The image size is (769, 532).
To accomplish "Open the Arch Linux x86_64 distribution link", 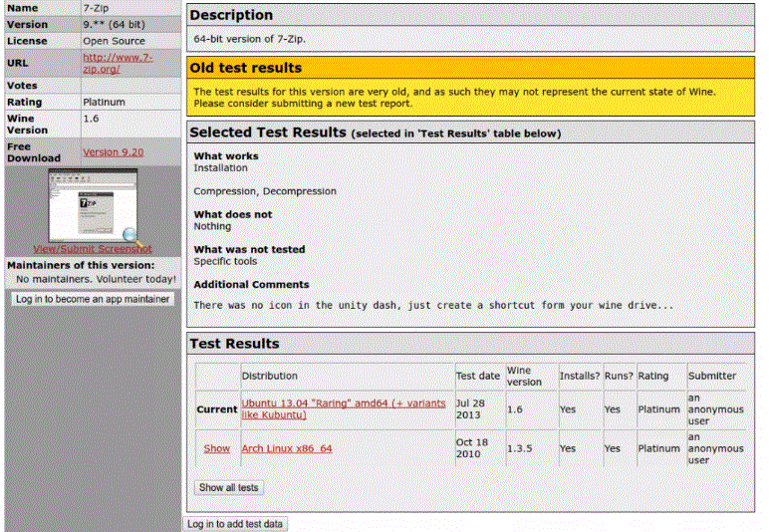I will (x=287, y=448).
